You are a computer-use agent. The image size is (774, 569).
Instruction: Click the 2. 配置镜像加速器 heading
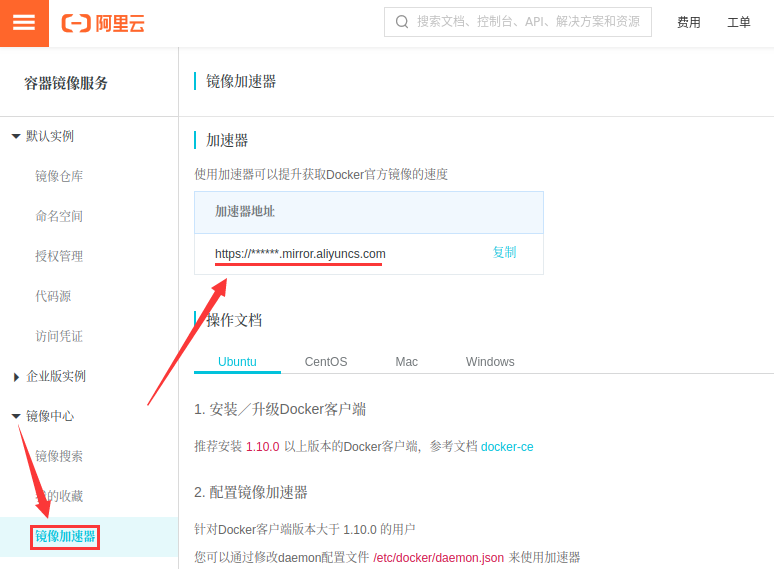pyautogui.click(x=251, y=492)
